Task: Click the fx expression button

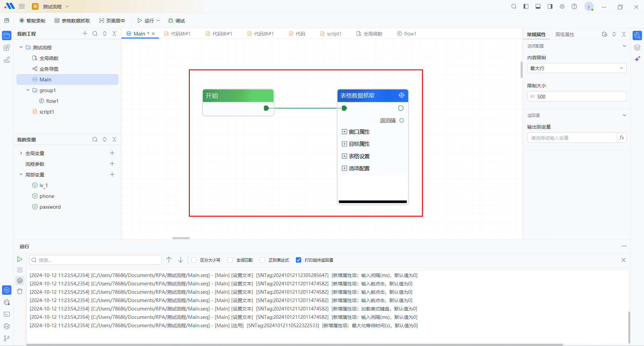Action: (622, 138)
